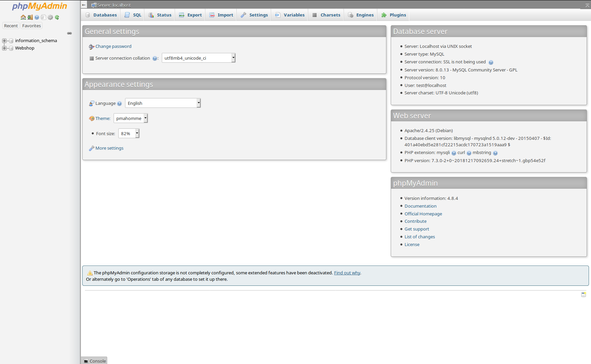Expand the Webshop database tree node
The image size is (591, 364).
(4, 48)
